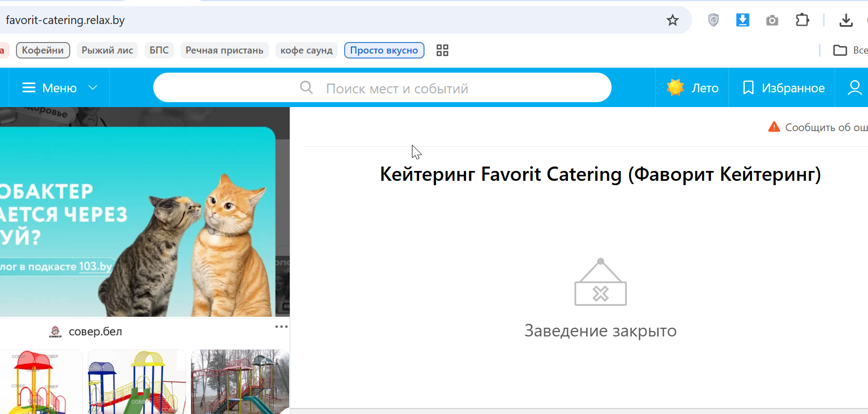Click the camera screenshot extension icon

click(772, 21)
